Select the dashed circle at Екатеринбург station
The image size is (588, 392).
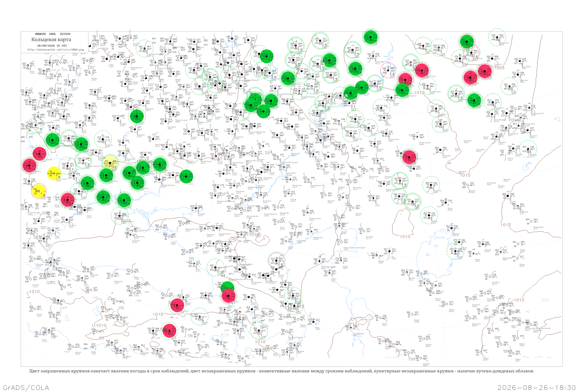428,86
